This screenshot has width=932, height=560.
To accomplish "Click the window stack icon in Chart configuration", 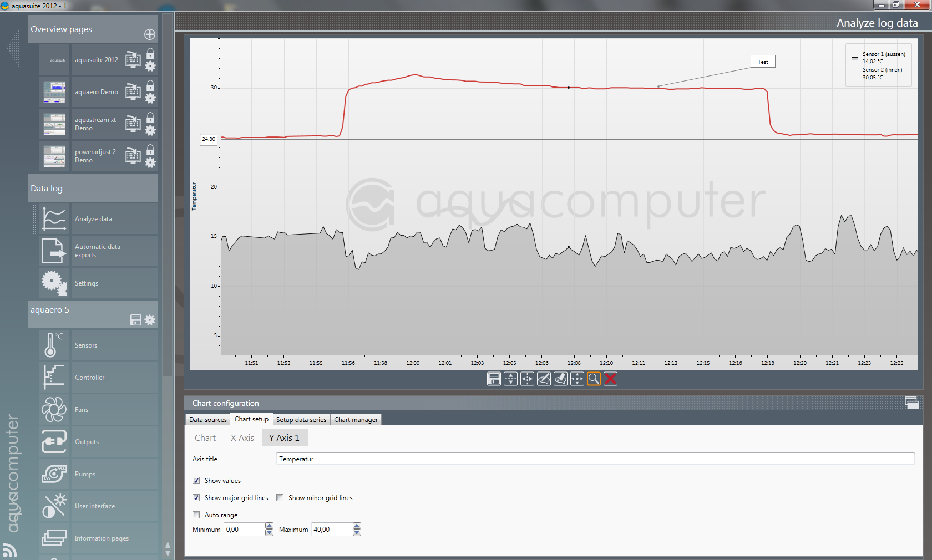I will click(x=912, y=403).
